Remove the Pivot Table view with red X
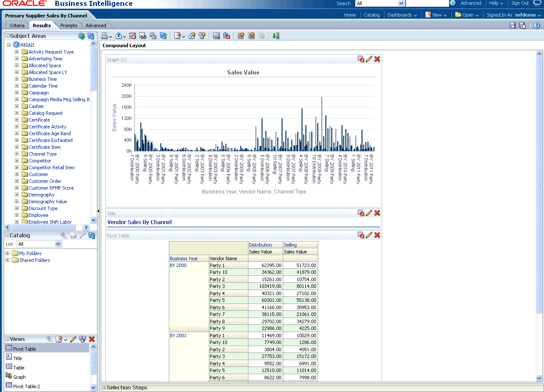The width and height of the screenshot is (544, 392). point(377,235)
